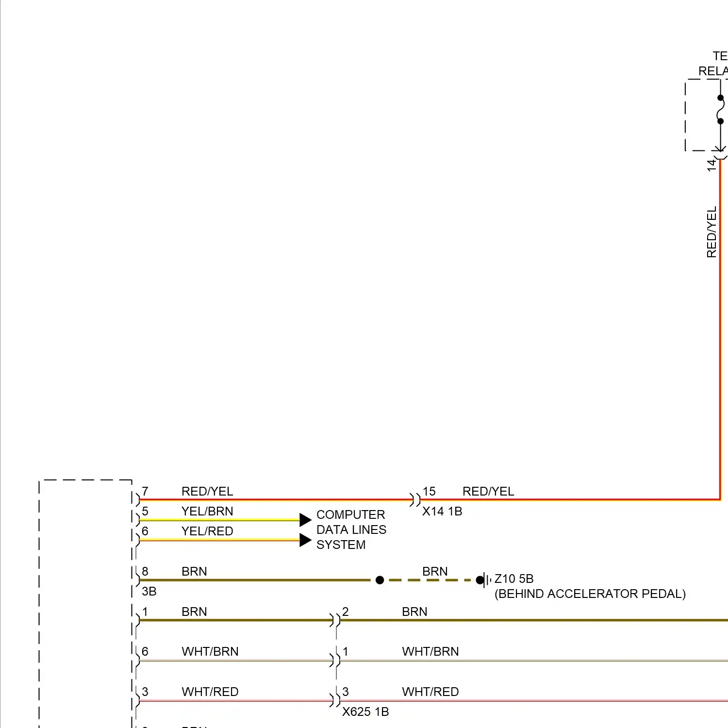
Task: Click the Z10 5B ground label
Action: [514, 579]
